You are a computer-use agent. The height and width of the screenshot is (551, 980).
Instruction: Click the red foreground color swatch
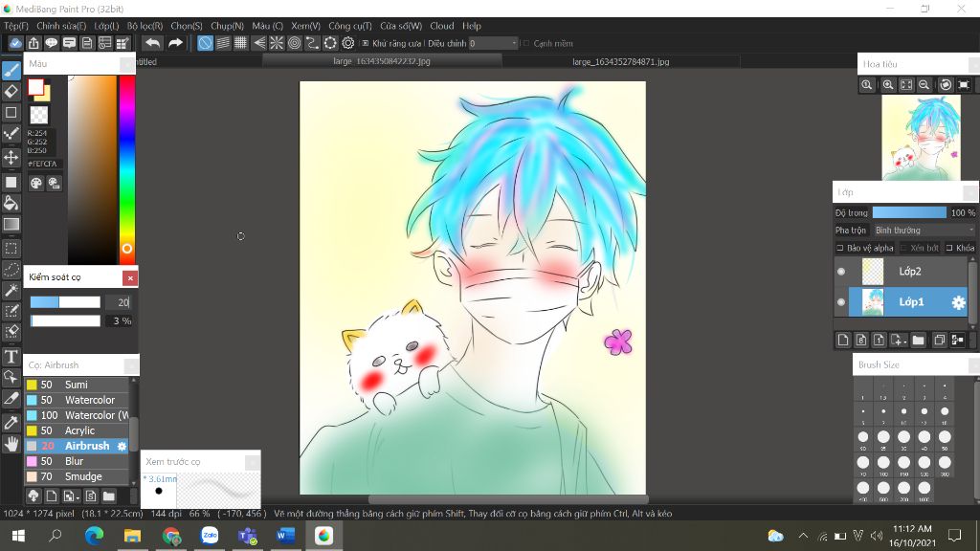pos(35,87)
